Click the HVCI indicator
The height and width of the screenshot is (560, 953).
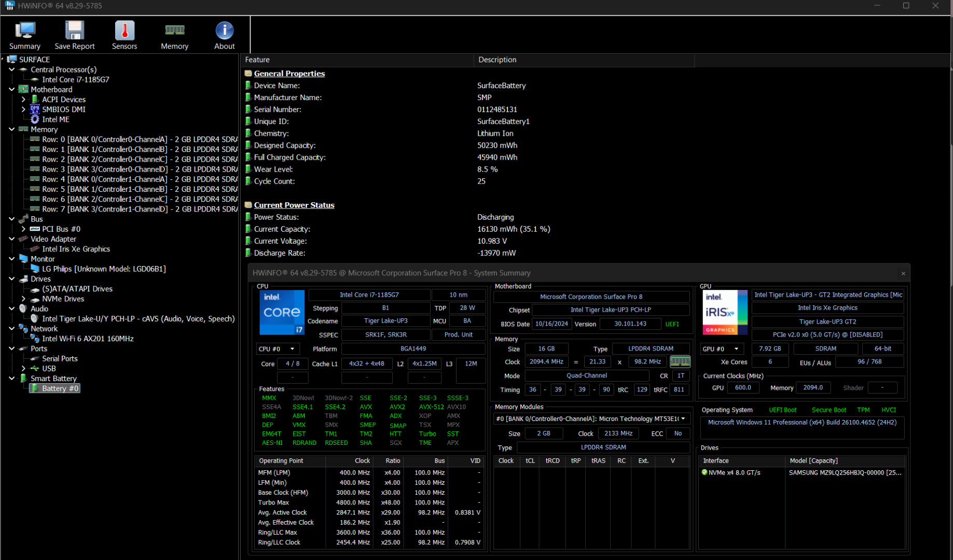click(888, 410)
